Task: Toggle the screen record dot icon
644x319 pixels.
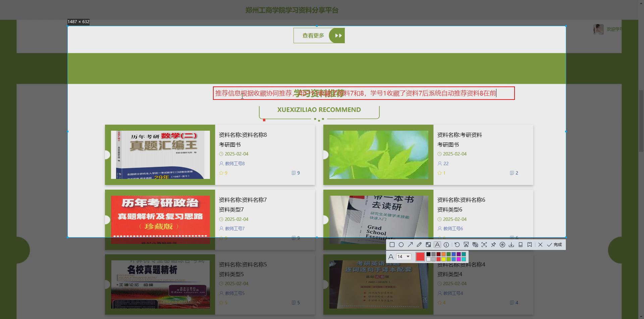Action: [502, 245]
